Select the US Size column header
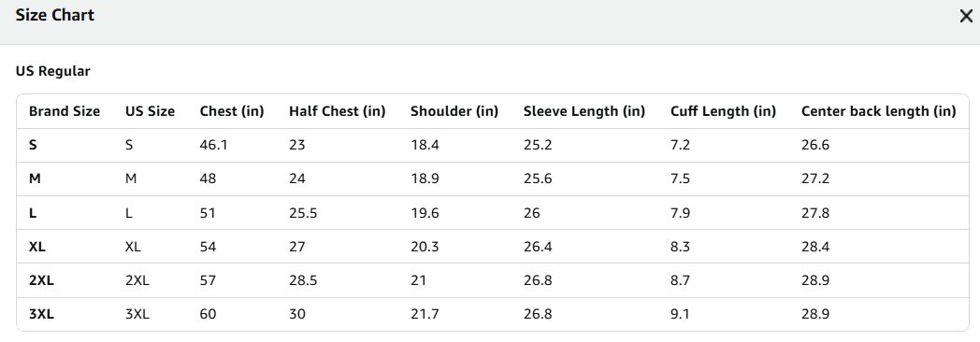980x342 pixels. pos(150,111)
